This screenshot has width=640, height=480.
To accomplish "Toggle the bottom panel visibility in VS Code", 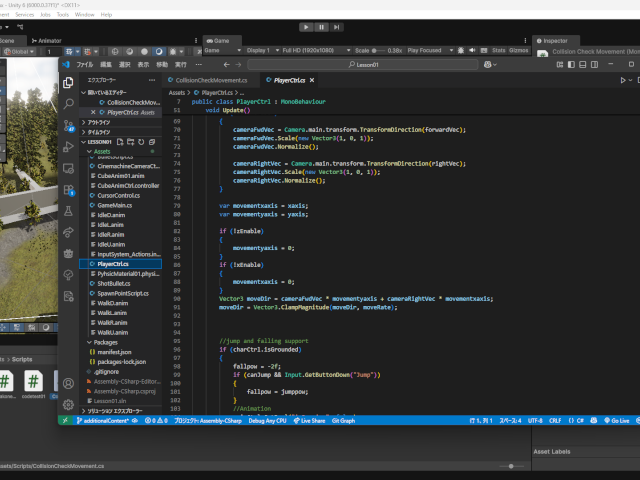I will point(583,64).
